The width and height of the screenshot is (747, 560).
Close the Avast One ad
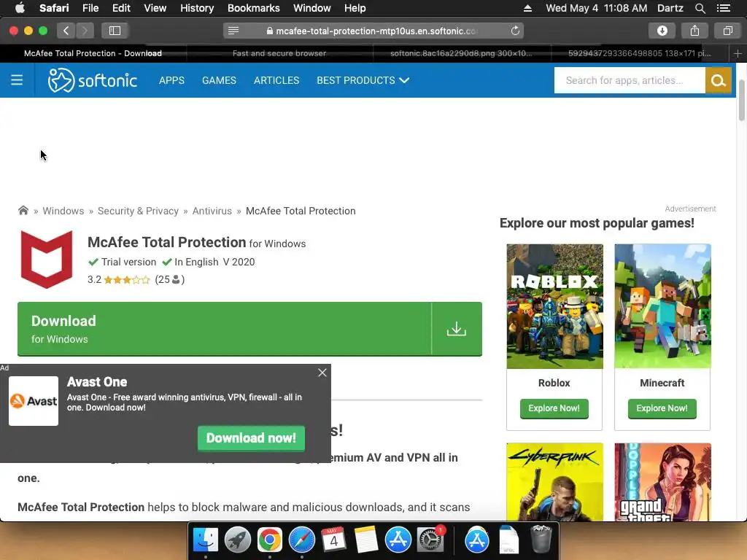pos(322,373)
